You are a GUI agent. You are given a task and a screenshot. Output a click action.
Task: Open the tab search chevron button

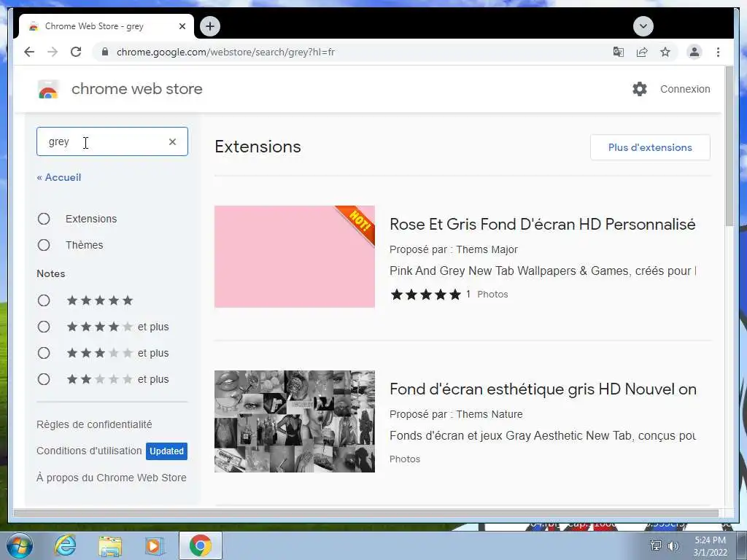point(643,26)
